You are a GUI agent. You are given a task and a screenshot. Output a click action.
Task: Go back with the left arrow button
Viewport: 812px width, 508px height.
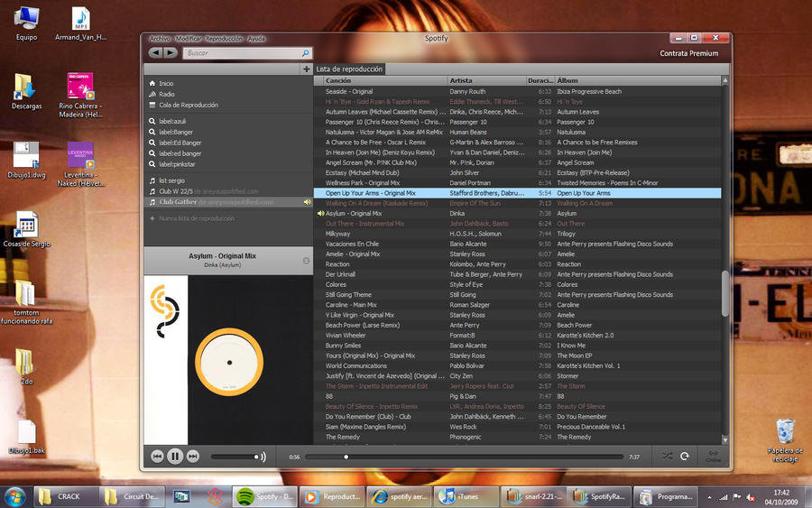155,53
